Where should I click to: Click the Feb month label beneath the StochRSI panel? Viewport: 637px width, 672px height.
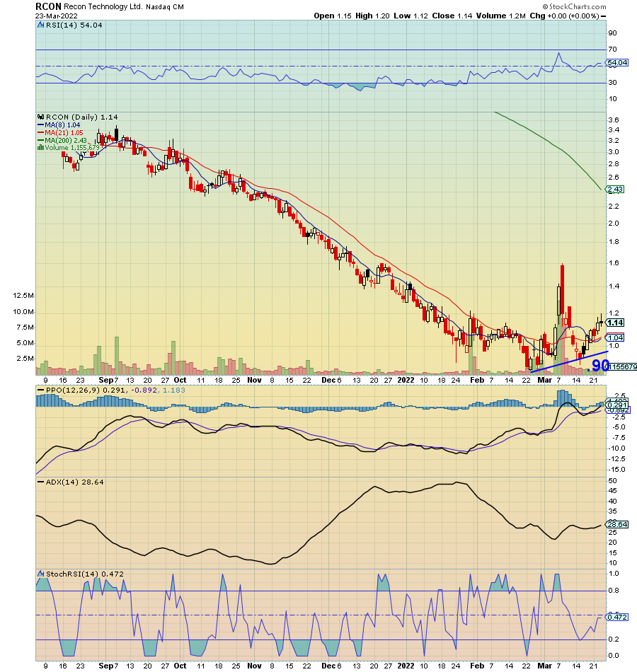477,666
